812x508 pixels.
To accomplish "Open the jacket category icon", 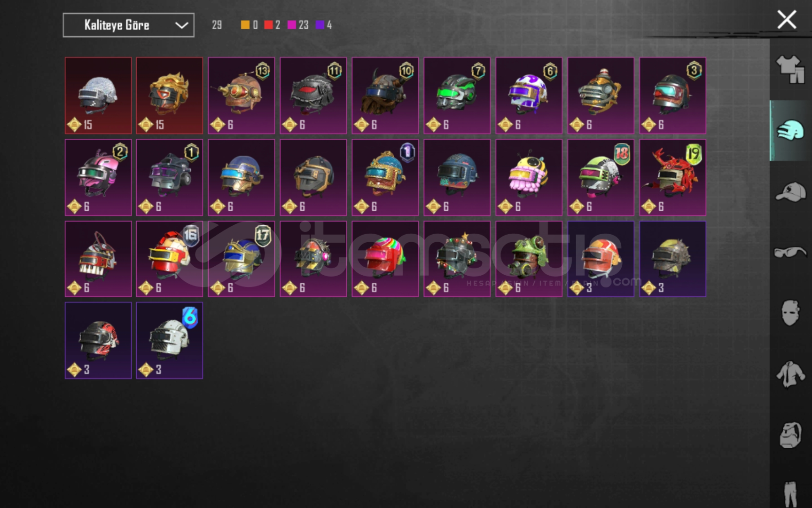I will [790, 374].
